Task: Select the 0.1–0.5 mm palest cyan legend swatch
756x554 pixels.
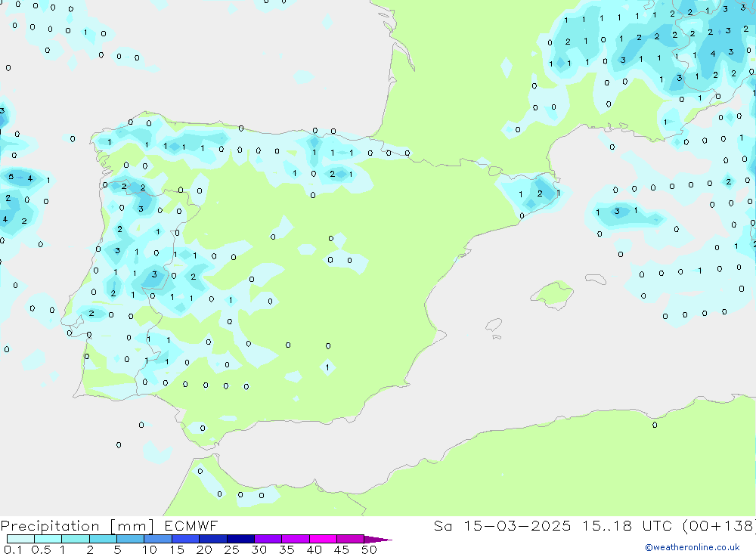Action: [20, 539]
